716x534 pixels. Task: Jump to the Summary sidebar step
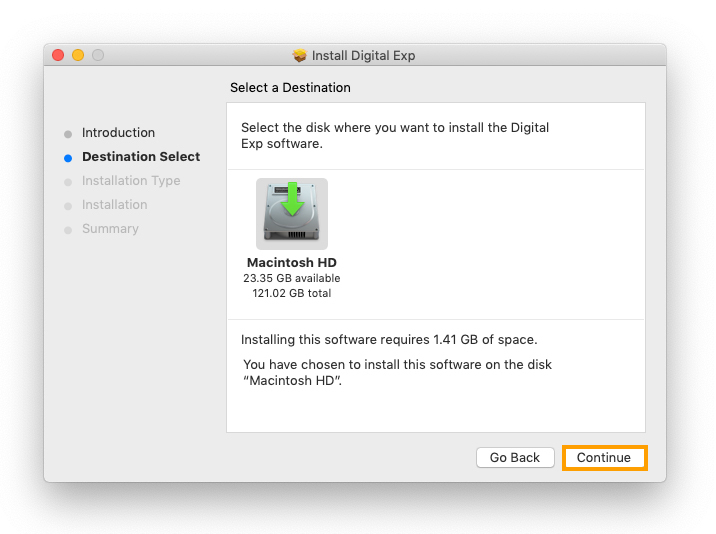[110, 229]
